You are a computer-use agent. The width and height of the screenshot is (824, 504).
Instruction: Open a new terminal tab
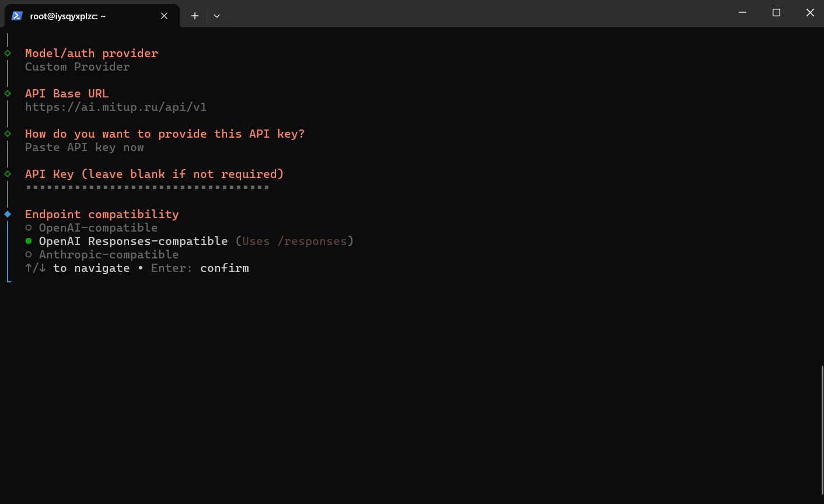195,16
